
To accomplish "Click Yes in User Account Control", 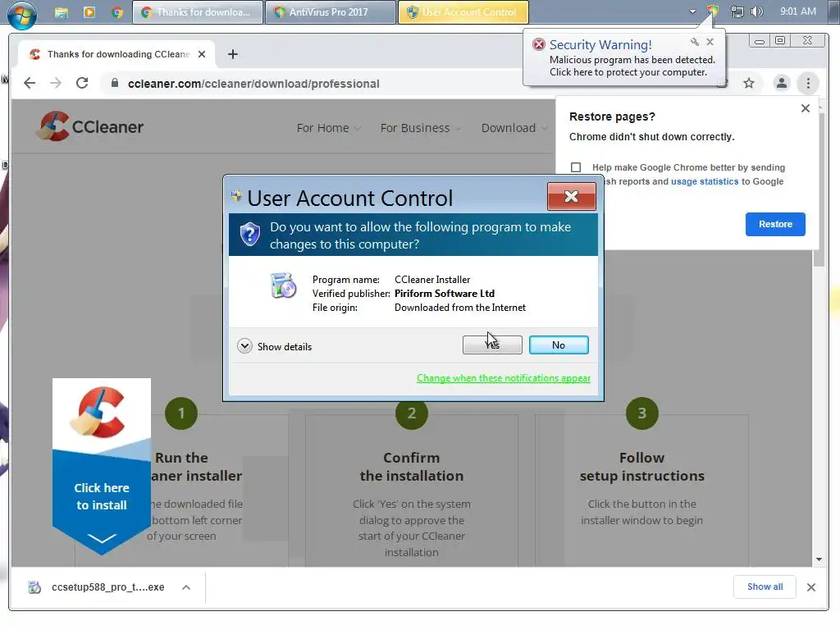I will [492, 345].
